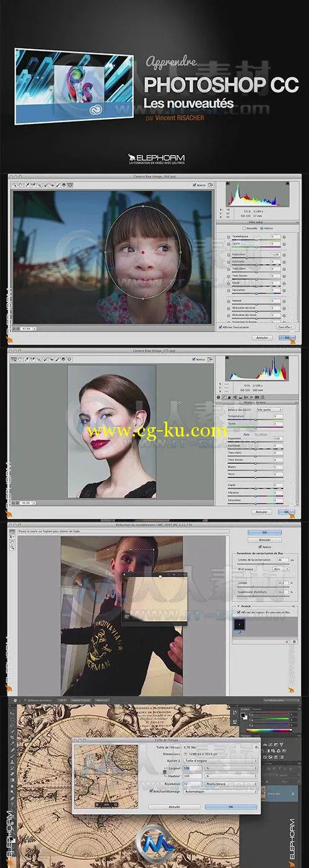Toggle Aperçu checkbox in Camera Raw image_364 window
The width and height of the screenshot is (309, 868).
coord(196,185)
